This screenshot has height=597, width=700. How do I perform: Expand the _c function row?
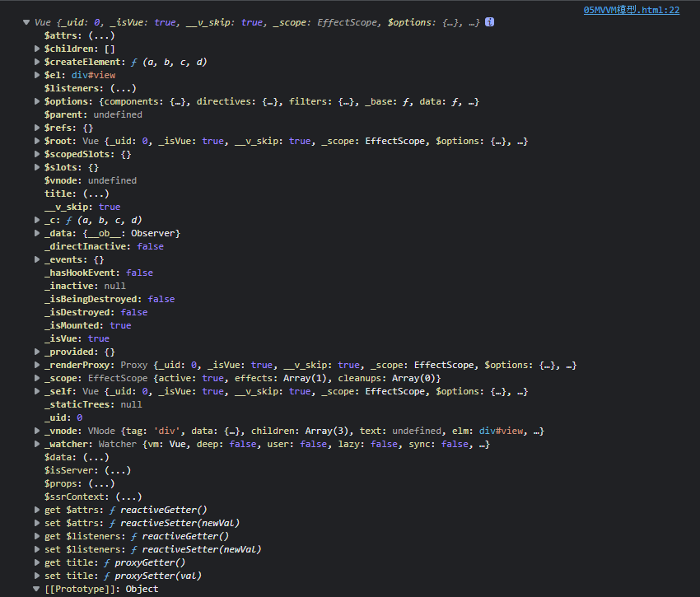click(37, 220)
